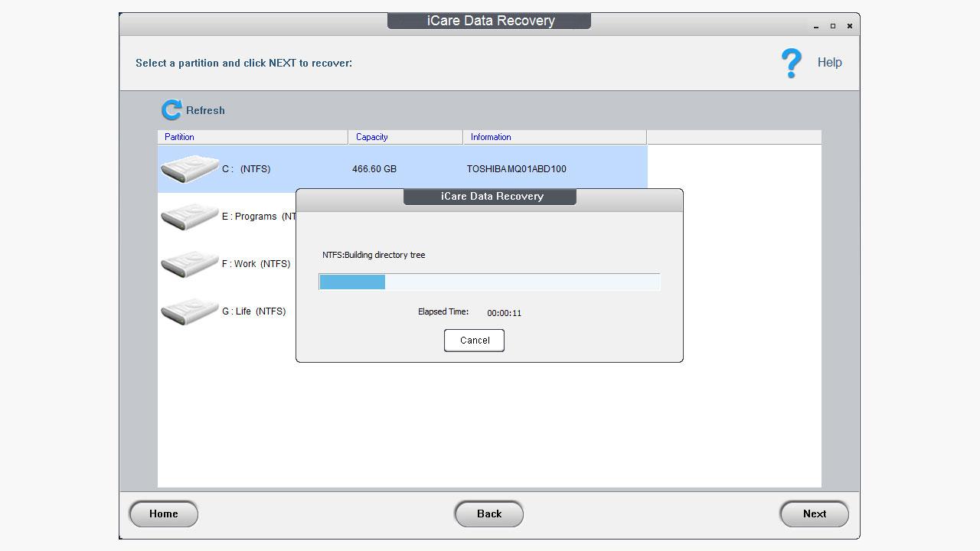Sort by the Partition column header
This screenshot has height=551, width=980.
point(179,137)
